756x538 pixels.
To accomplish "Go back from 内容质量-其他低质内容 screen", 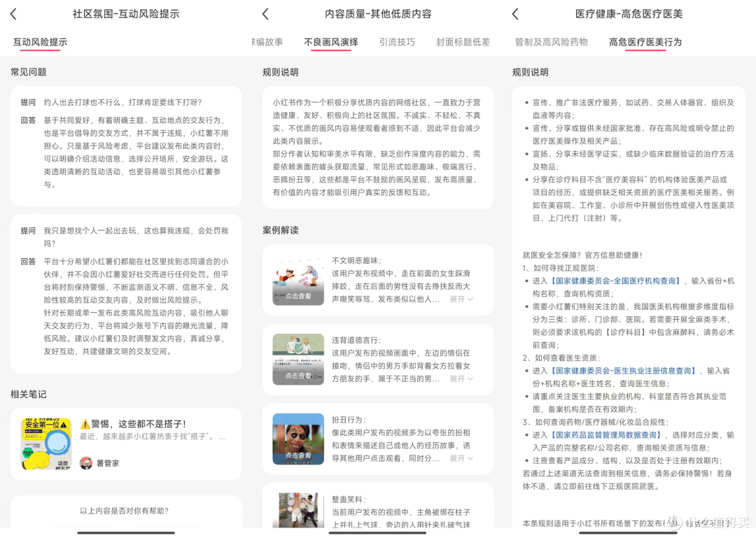I will (x=265, y=14).
